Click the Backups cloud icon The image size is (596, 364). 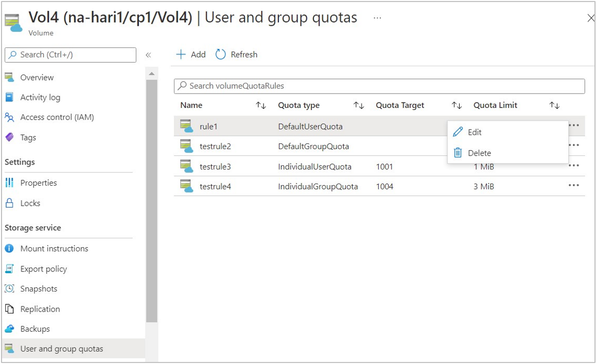coord(9,329)
